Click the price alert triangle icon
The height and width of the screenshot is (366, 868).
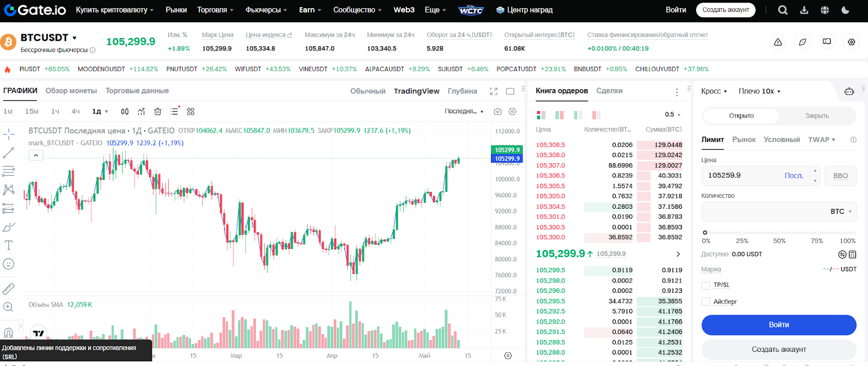[x=778, y=42]
